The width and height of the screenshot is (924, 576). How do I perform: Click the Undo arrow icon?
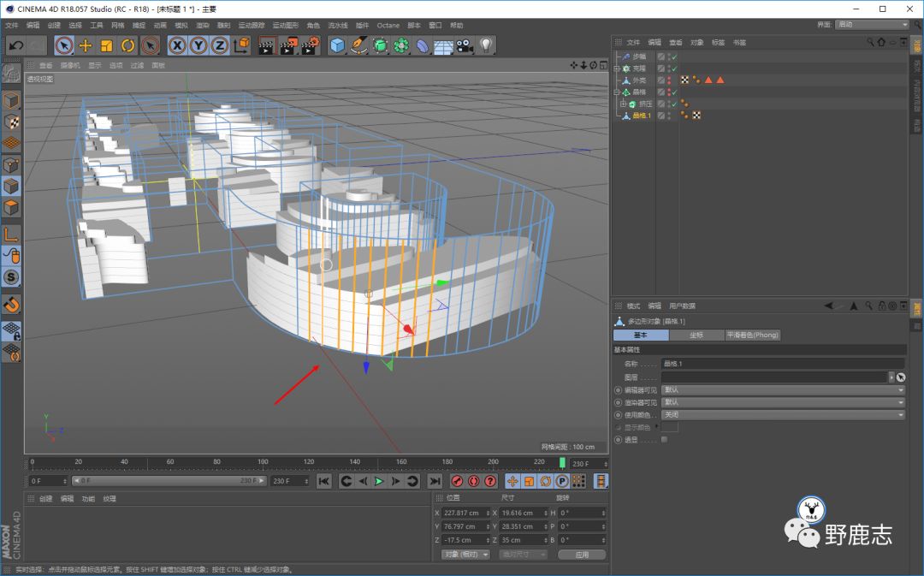pyautogui.click(x=15, y=45)
